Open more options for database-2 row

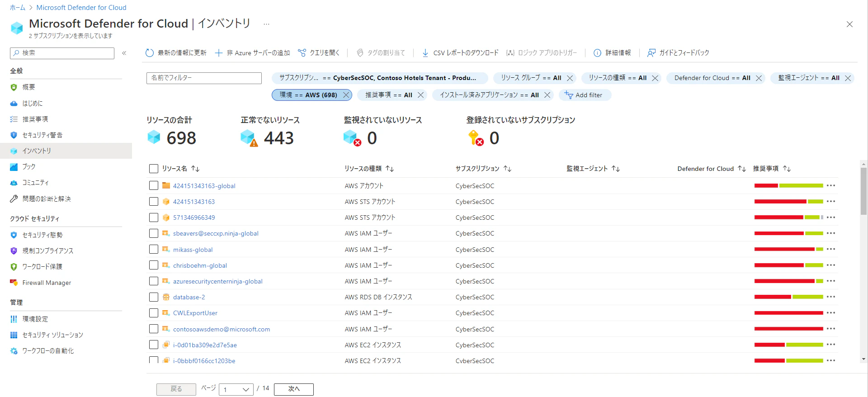[831, 297]
